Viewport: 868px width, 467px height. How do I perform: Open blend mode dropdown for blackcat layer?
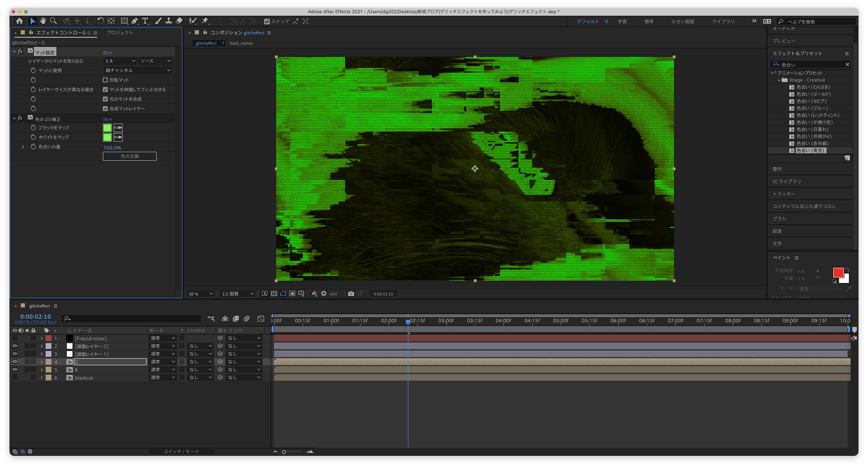coord(162,377)
